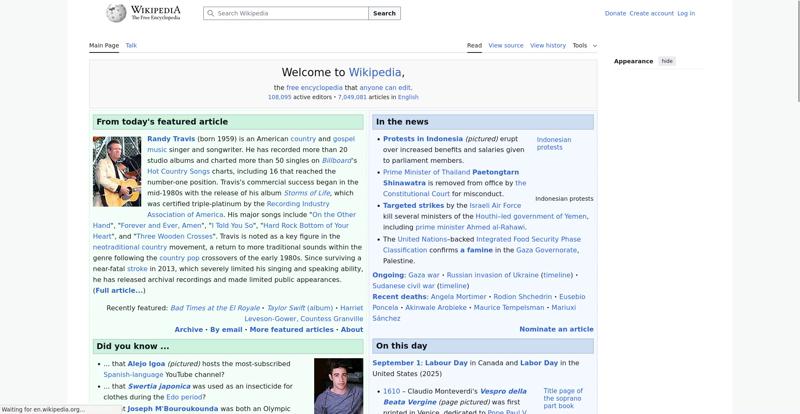Open the Angela Mortimer link
The width and height of the screenshot is (800, 414).
tap(459, 297)
